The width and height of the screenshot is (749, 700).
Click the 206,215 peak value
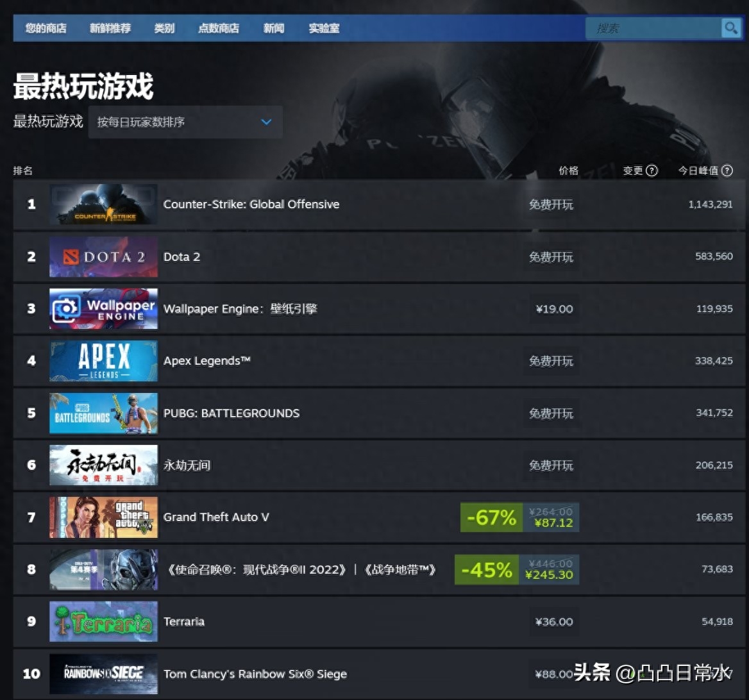click(x=714, y=465)
